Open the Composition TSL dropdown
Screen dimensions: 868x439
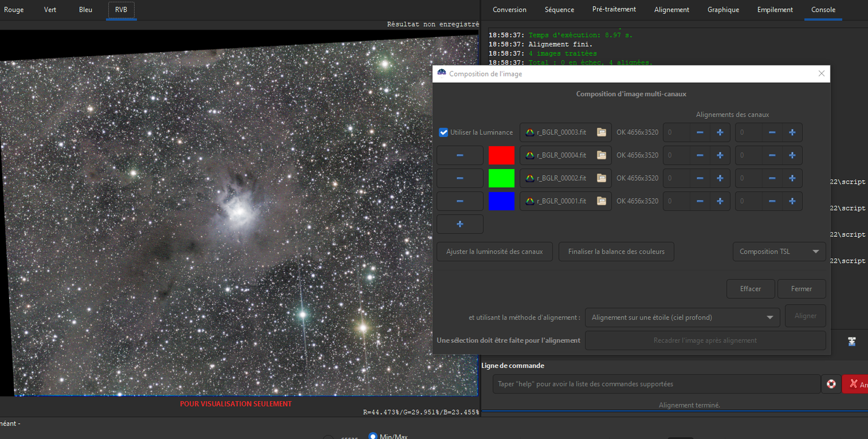pyautogui.click(x=779, y=251)
